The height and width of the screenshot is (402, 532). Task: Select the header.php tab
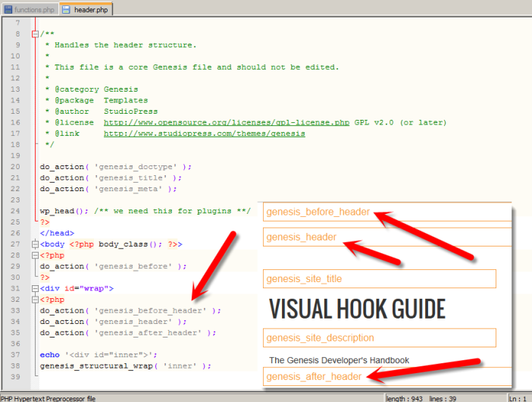pyautogui.click(x=91, y=9)
